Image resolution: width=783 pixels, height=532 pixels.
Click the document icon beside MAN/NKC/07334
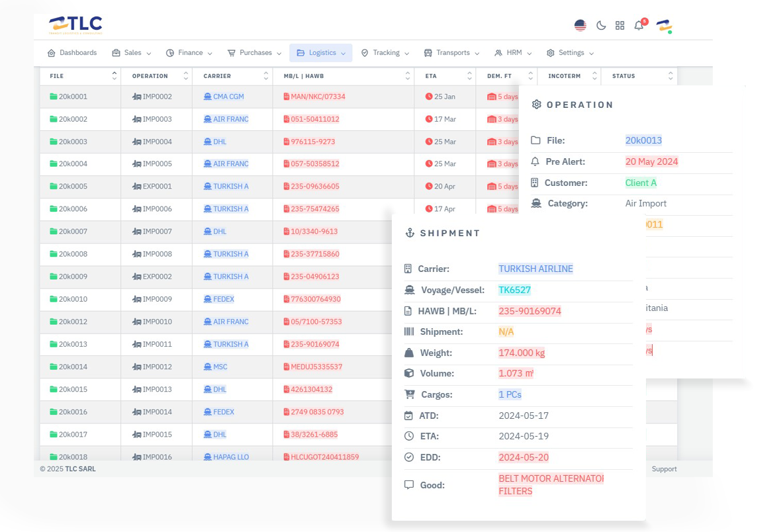tap(287, 97)
